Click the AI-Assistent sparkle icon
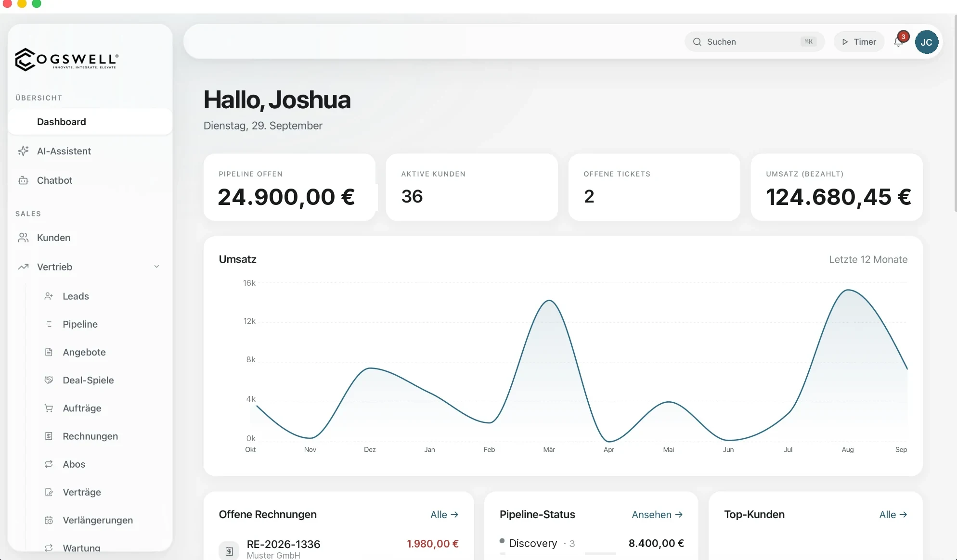This screenshot has height=560, width=957. tap(23, 151)
